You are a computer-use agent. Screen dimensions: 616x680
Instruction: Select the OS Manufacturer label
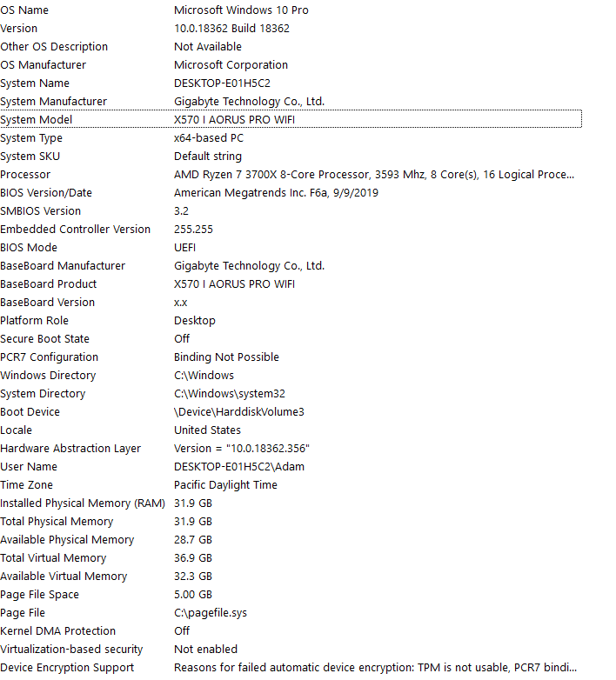click(43, 64)
